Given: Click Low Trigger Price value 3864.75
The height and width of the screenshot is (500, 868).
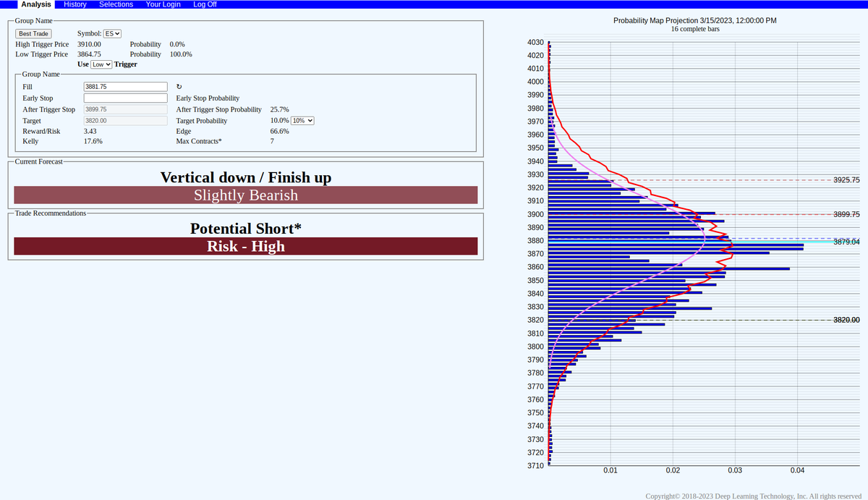Looking at the screenshot, I should [89, 54].
